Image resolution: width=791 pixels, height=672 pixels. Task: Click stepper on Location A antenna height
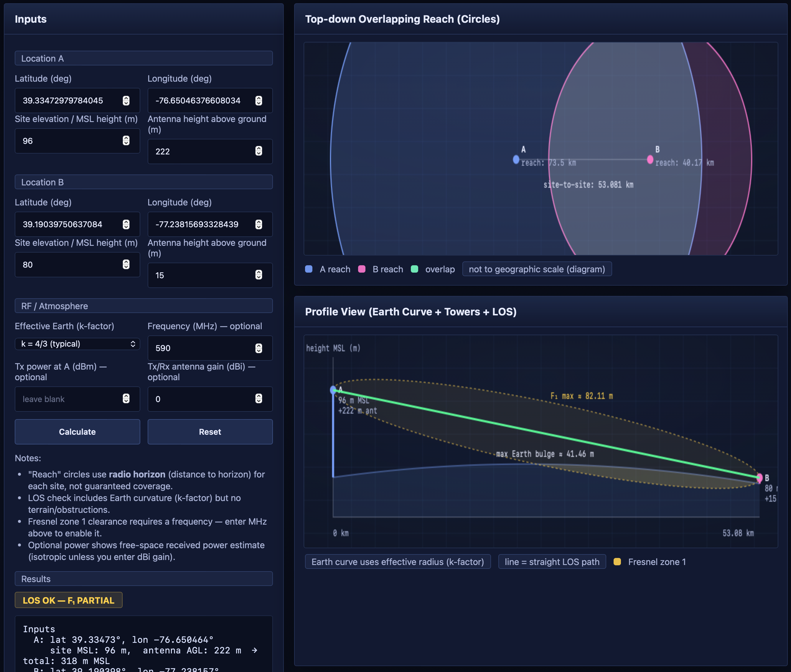click(258, 151)
